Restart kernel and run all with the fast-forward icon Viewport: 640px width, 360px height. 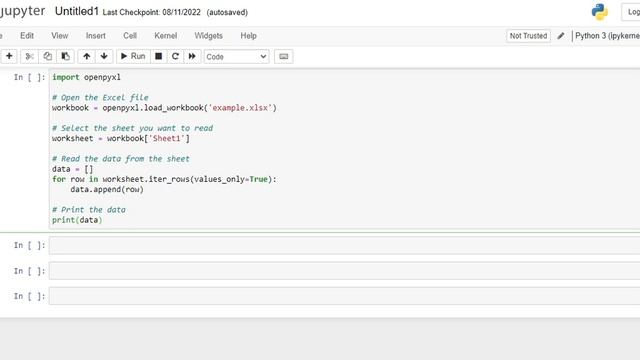192,56
